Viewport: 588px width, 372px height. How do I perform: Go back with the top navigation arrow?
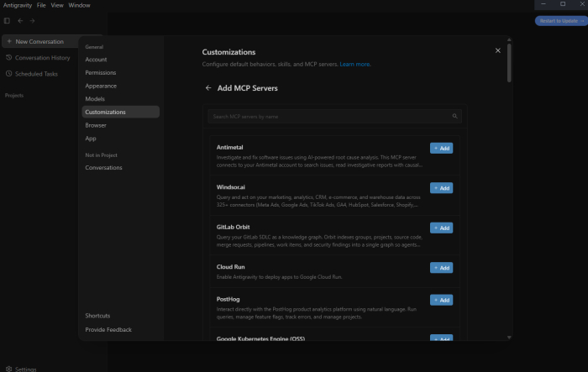point(20,21)
